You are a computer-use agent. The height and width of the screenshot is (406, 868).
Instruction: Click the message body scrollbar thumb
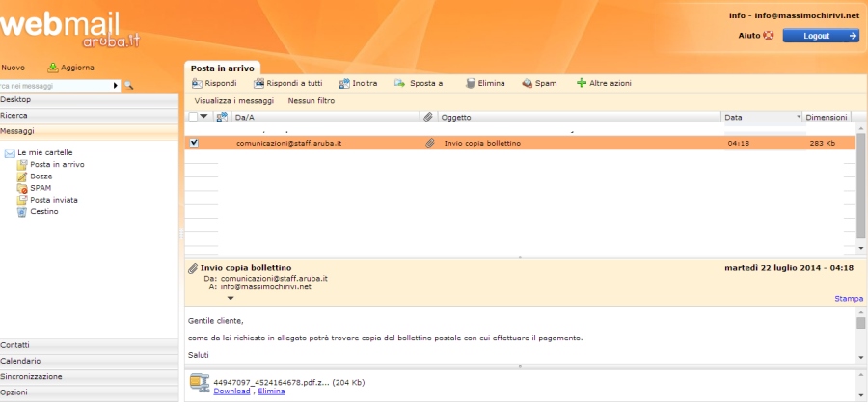[860, 323]
